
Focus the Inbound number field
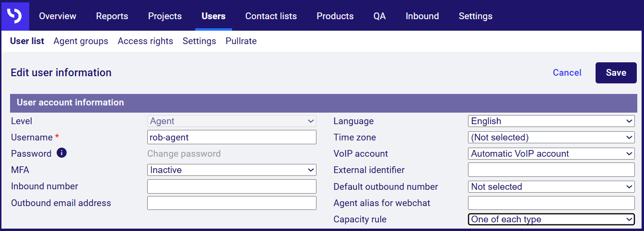pos(232,186)
